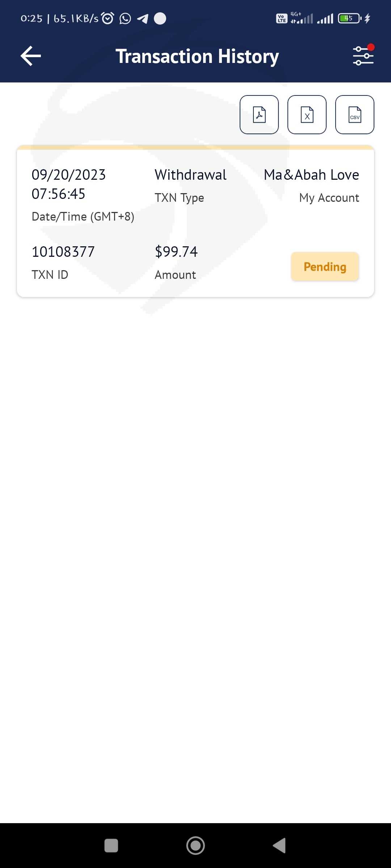Tap the Pending status badge
The image size is (391, 868).
[325, 267]
